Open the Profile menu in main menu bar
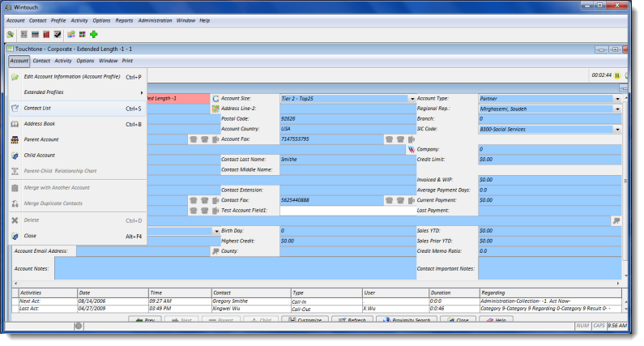Image resolution: width=644 pixels, height=346 pixels. (58, 20)
